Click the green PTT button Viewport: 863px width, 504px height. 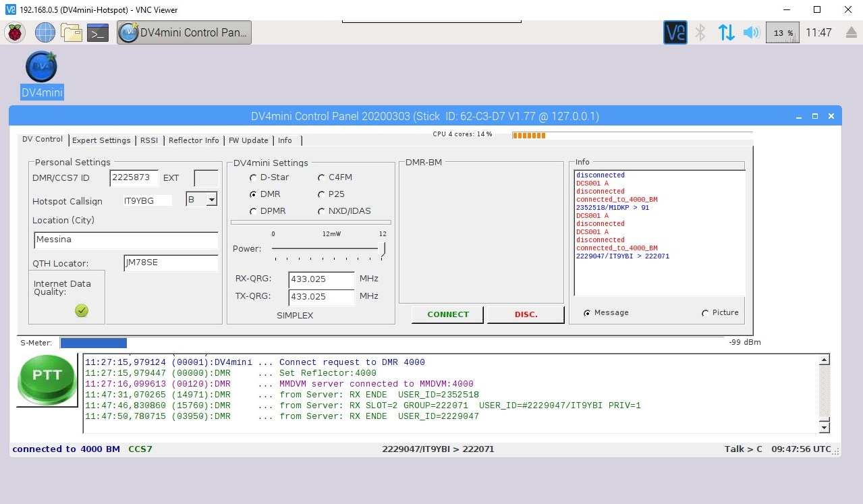(x=47, y=380)
